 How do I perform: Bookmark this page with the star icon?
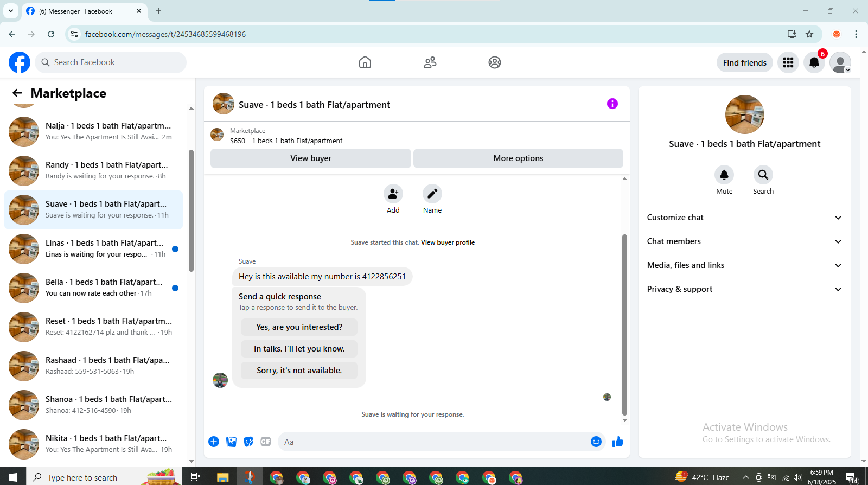pos(809,34)
